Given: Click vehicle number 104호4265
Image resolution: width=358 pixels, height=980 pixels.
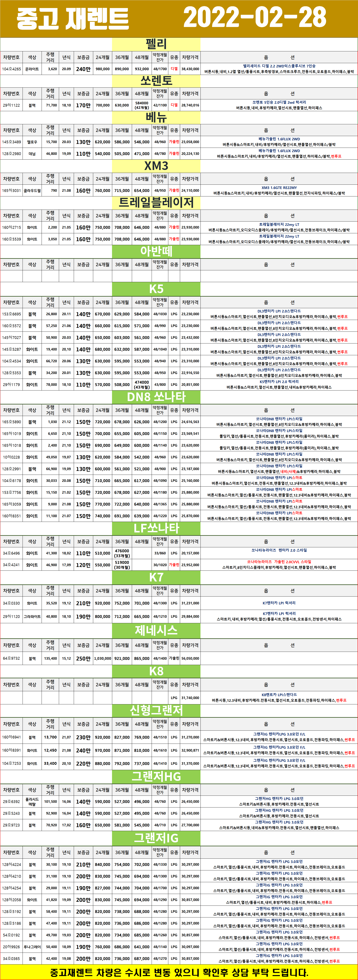Looking at the screenshot, I should (11, 69).
